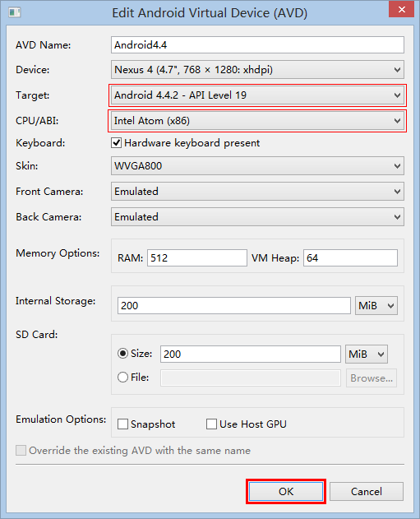Image resolution: width=420 pixels, height=519 pixels.
Task: Close the Edit AVD dialog
Action: 401,9
